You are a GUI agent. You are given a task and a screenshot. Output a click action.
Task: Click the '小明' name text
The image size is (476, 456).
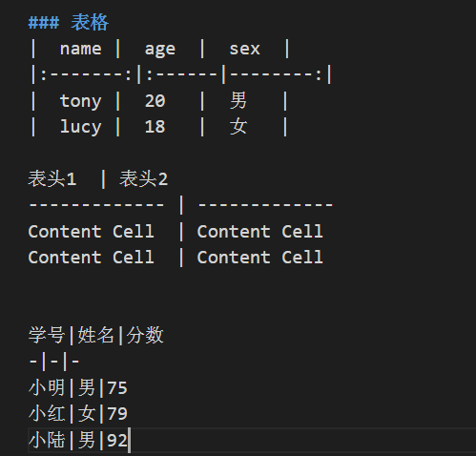47,387
